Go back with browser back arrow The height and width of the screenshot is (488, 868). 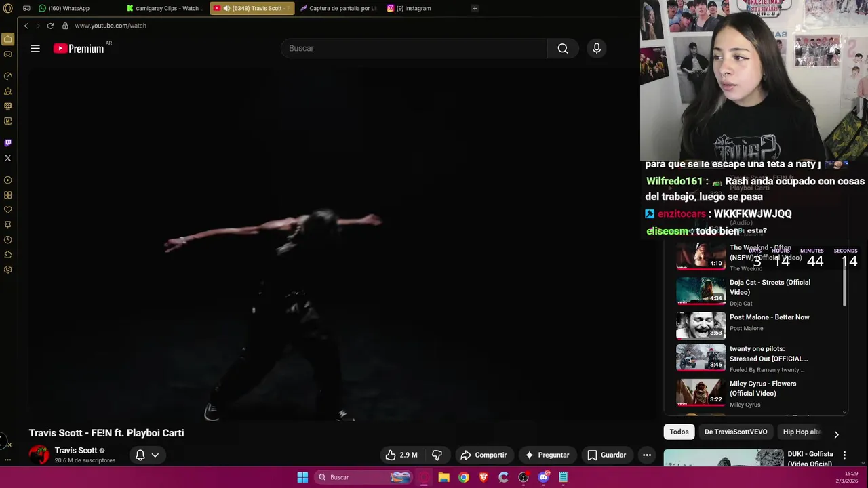[x=26, y=26]
